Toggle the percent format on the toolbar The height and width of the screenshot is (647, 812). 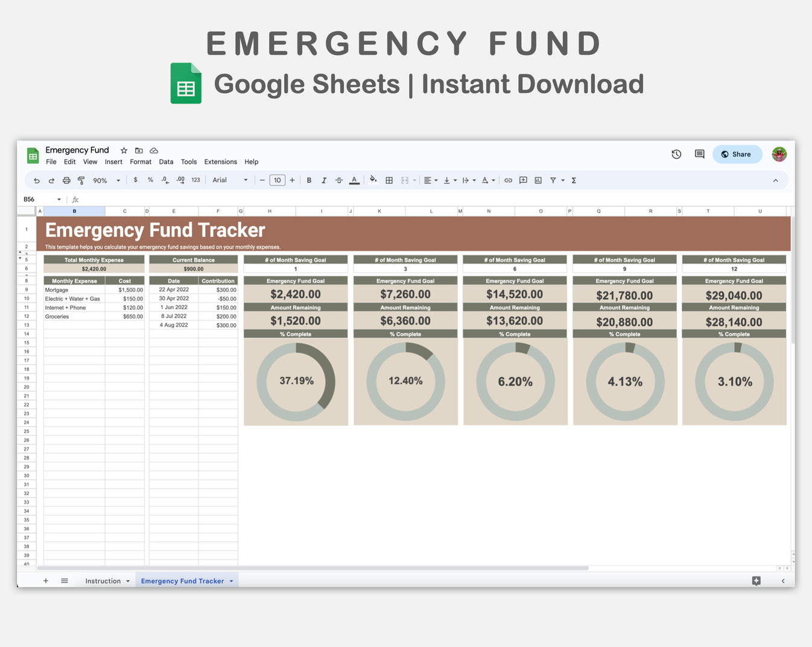pos(150,180)
